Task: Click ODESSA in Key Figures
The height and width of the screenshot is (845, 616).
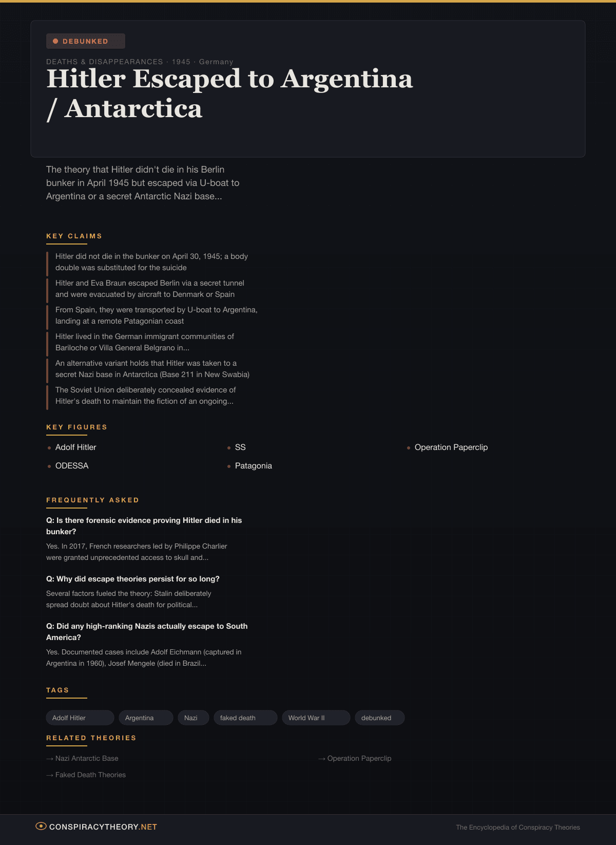Action: (72, 466)
